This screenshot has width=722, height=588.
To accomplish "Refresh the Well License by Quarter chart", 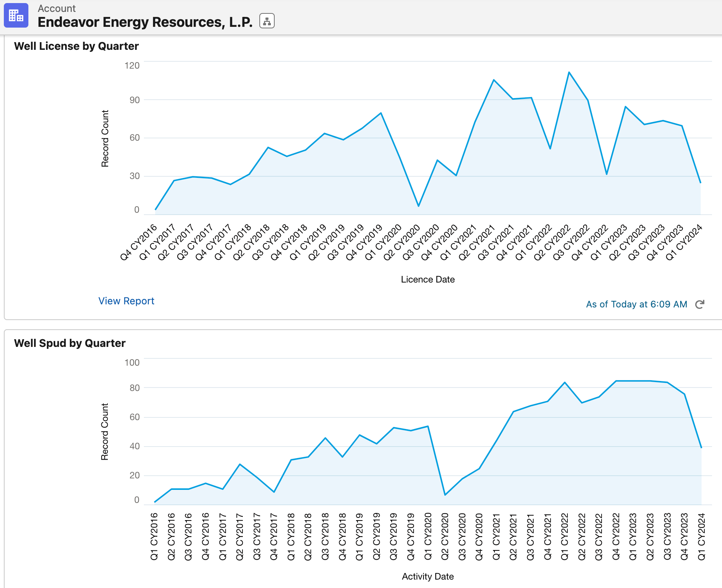I will 700,304.
